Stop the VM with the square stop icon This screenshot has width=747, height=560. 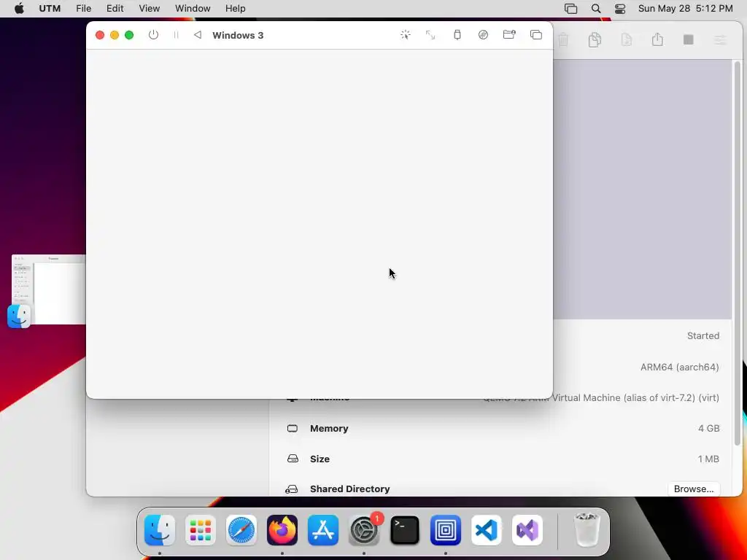[689, 39]
